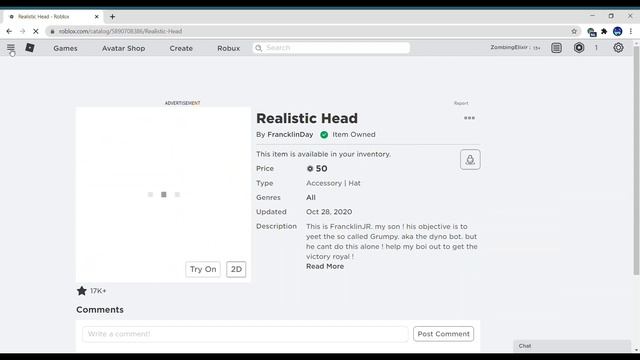Open the Robux nav item
This screenshot has width=640, height=360.
(x=229, y=48)
